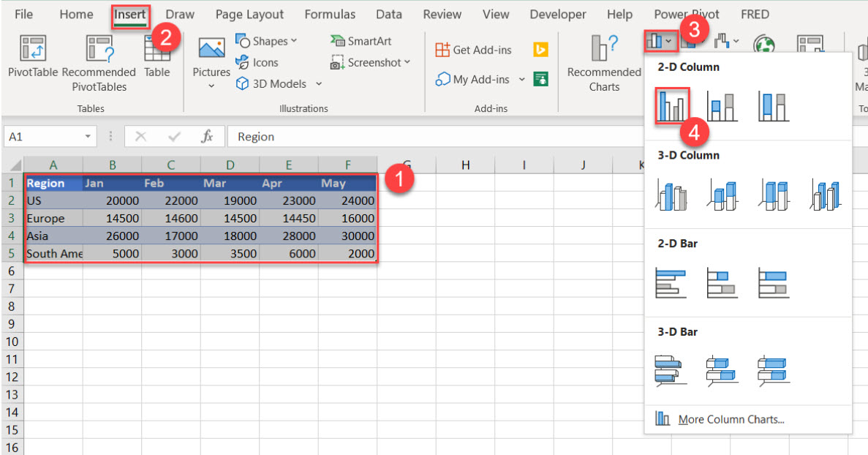
Task: Expand the Name Box dropdown
Action: click(x=88, y=136)
